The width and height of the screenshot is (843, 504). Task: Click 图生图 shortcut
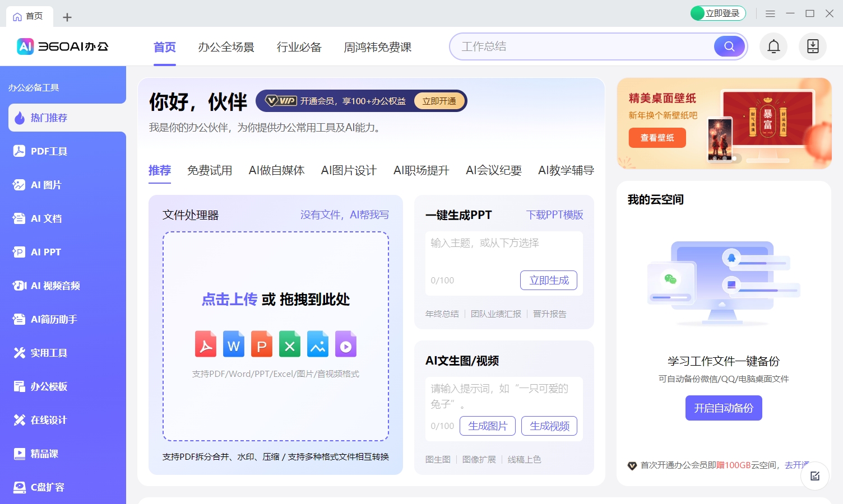[x=438, y=460]
